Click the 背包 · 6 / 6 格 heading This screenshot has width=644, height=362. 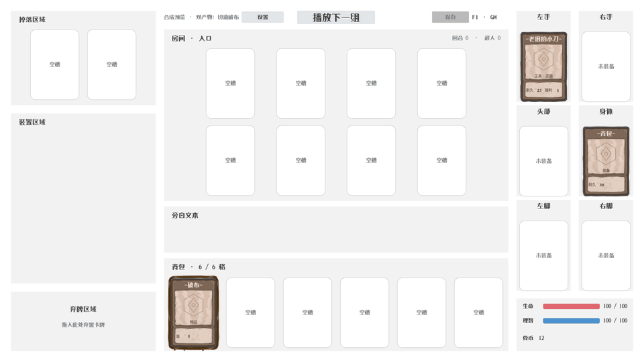coord(199,267)
